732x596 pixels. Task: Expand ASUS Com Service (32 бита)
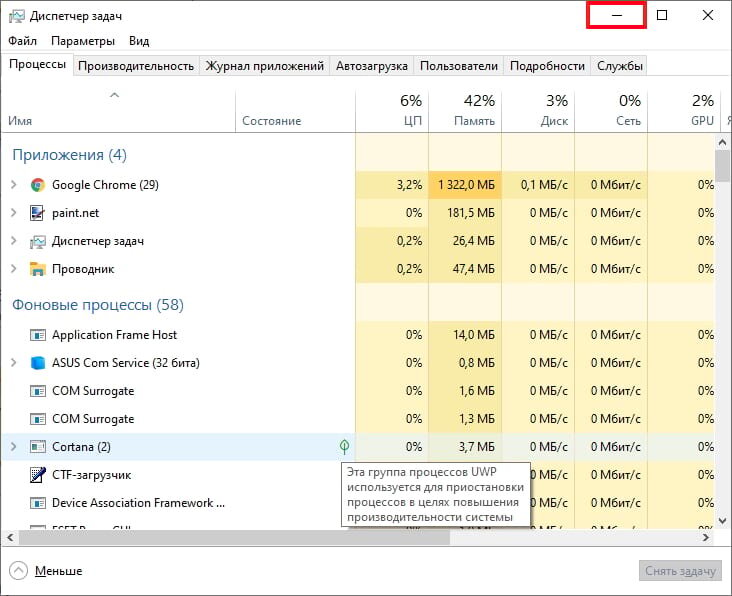coord(14,363)
